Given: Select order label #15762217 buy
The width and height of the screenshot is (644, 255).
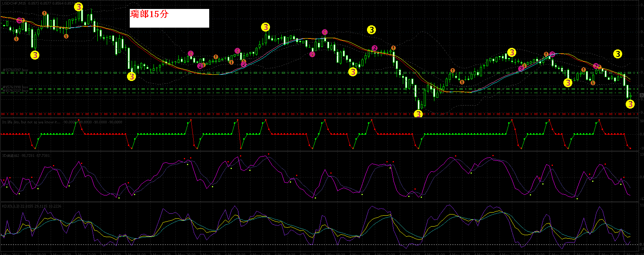Looking at the screenshot, I should point(15,90).
